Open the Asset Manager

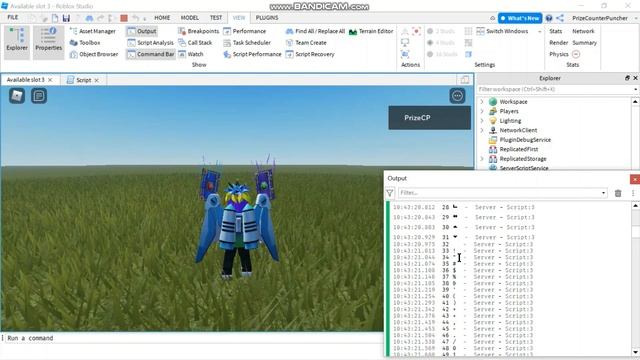pyautogui.click(x=93, y=31)
